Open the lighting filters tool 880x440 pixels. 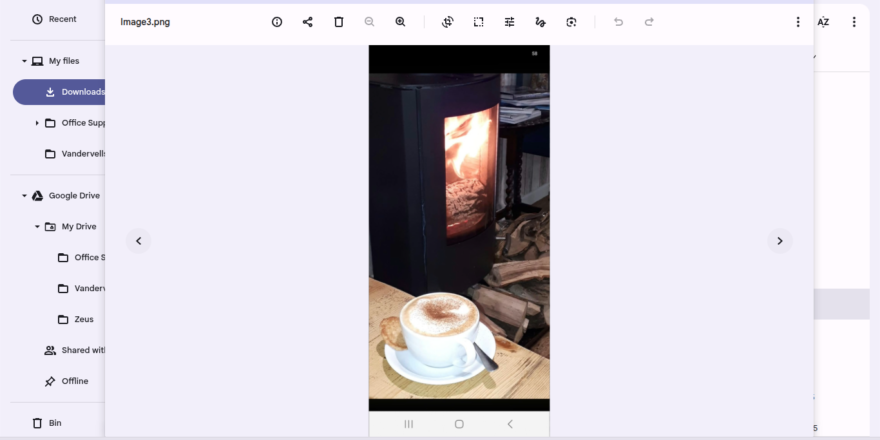509,22
